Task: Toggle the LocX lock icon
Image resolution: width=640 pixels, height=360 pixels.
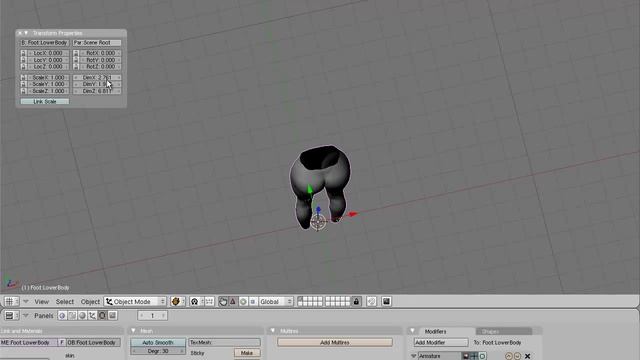Action: (23, 53)
